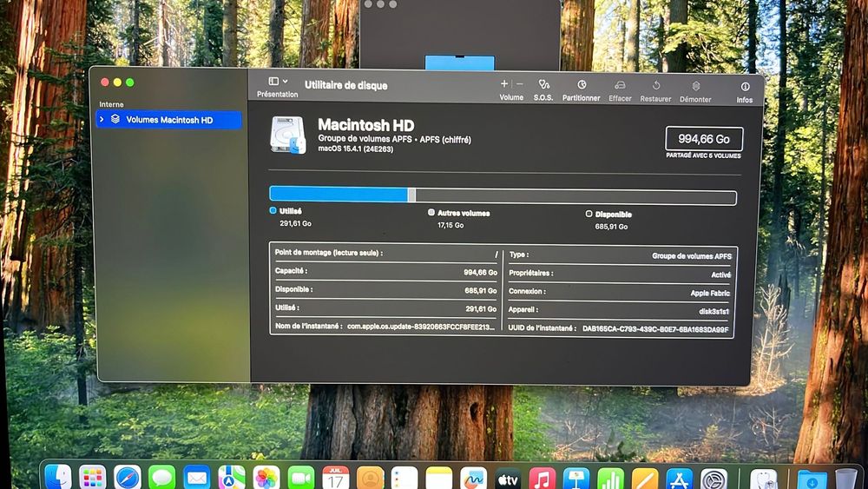Expand the Volumes Macintosh HD disclosure arrow
This screenshot has height=489, width=868.
[x=102, y=119]
